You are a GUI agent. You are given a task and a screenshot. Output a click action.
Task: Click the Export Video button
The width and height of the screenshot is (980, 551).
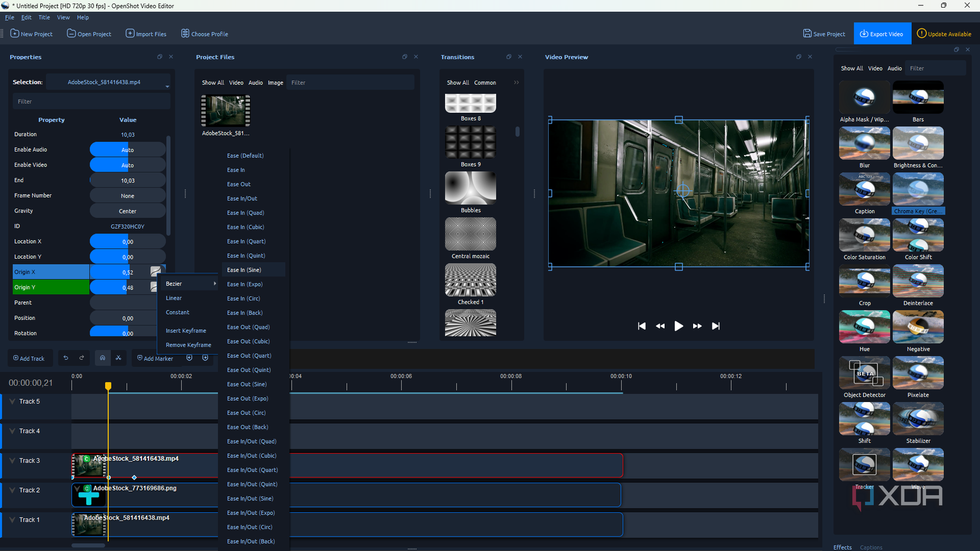[881, 34]
